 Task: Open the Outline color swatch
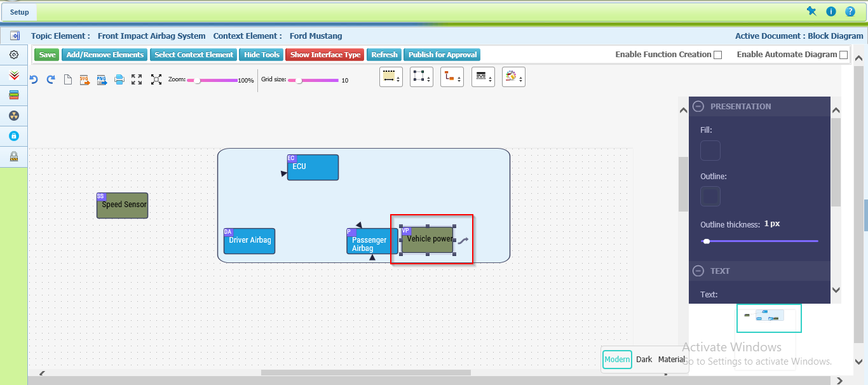click(x=710, y=196)
